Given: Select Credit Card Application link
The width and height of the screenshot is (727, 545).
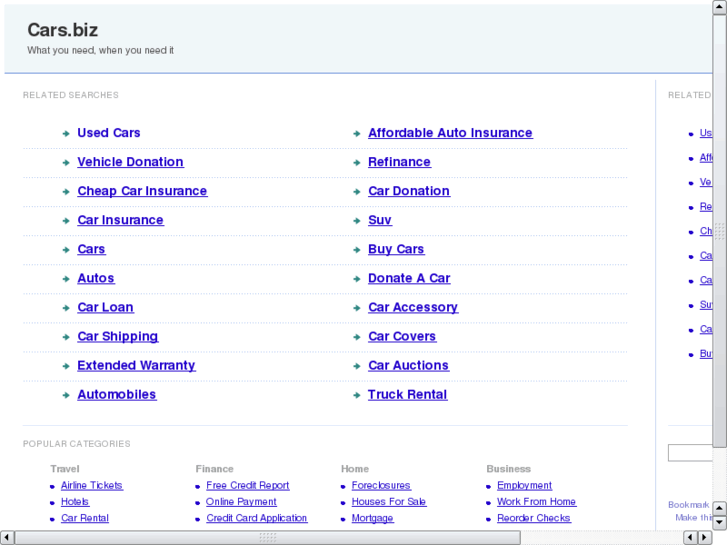Looking at the screenshot, I should tap(257, 518).
